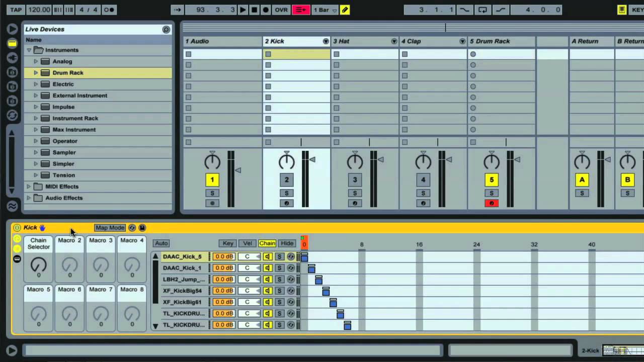Toggle the KEY map mode button
Screen dimensions: 644x362
pyautogui.click(x=637, y=10)
